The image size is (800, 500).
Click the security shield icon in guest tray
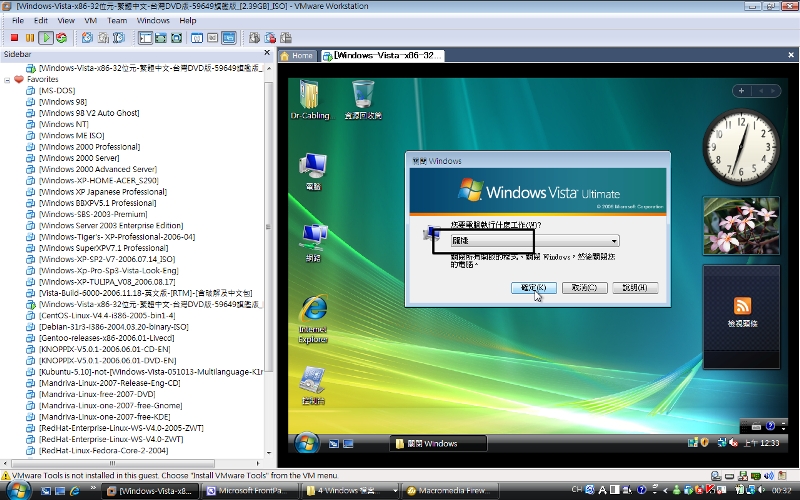705,443
